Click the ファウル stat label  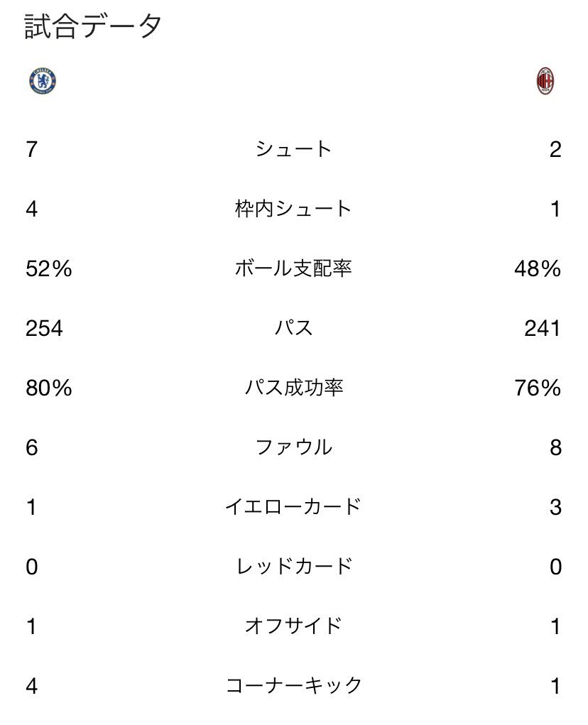pyautogui.click(x=293, y=447)
